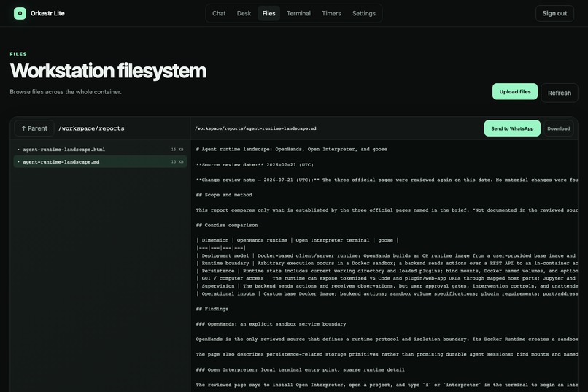Click 'Browse files across the whole container' text
This screenshot has width=588, height=392.
click(66, 91)
